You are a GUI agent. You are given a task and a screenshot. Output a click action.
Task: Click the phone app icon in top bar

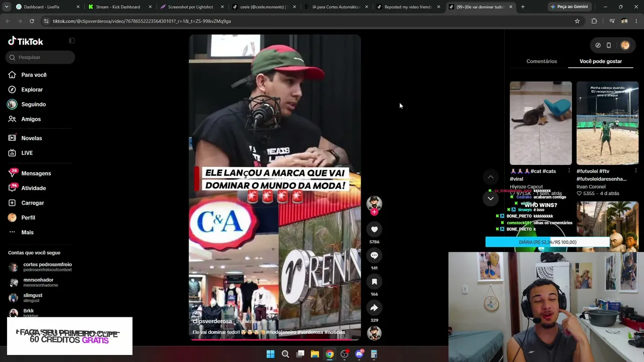[x=609, y=45]
